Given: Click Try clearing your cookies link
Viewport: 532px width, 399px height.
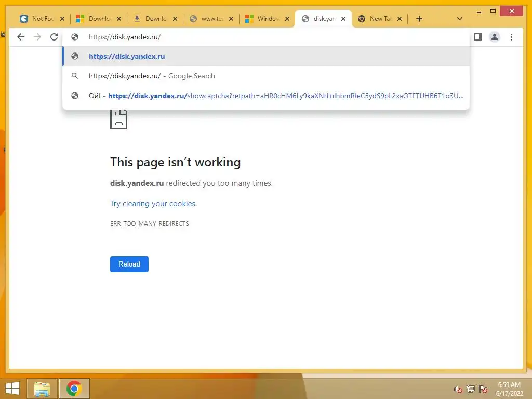Looking at the screenshot, I should pos(153,204).
